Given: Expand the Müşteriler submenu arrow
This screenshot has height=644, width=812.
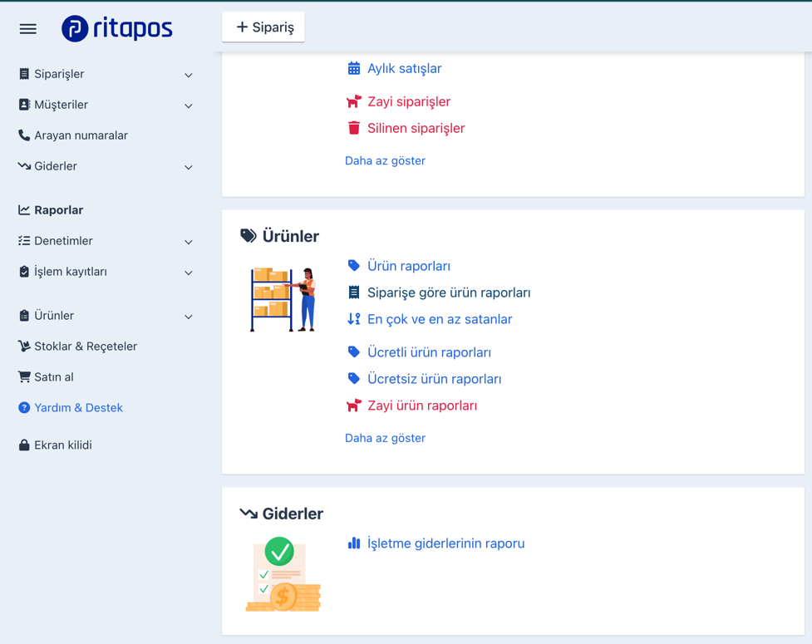Looking at the screenshot, I should 189,106.
